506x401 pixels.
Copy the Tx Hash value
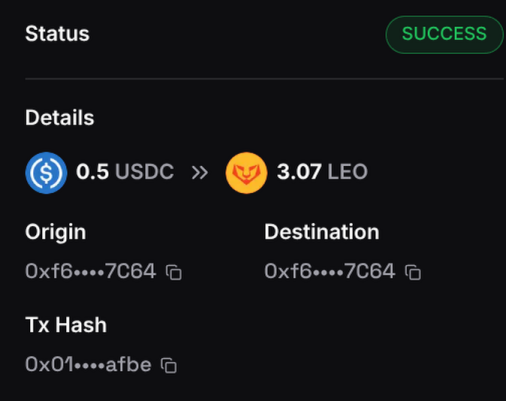click(169, 365)
